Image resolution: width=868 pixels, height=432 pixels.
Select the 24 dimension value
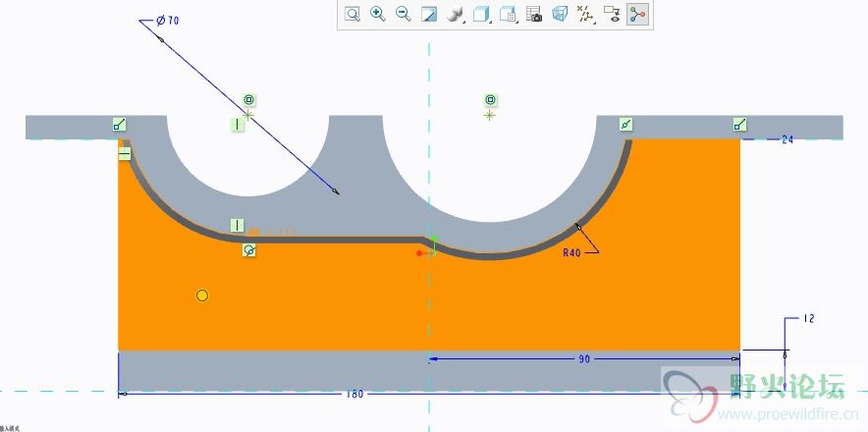(787, 139)
